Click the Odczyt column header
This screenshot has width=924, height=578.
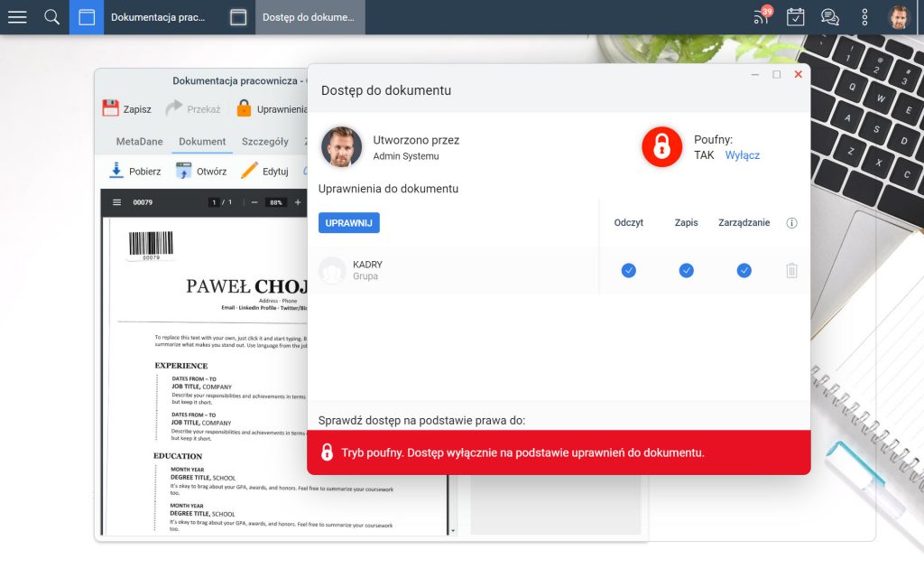pos(629,222)
